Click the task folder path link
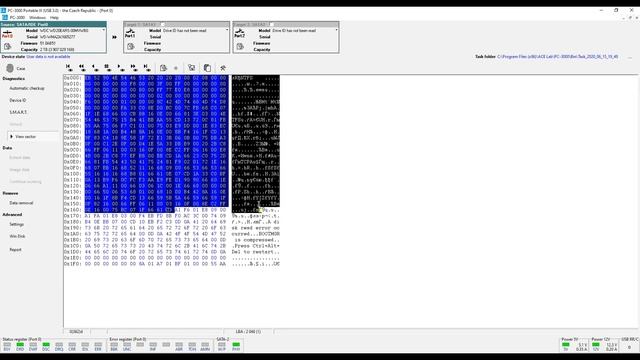The height and width of the screenshot is (360, 640). [557, 57]
